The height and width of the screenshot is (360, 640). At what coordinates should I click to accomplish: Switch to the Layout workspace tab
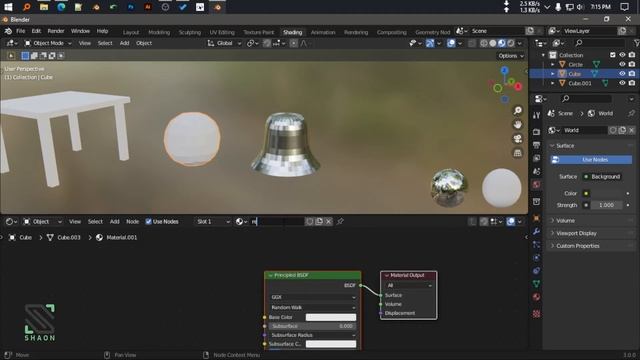pyautogui.click(x=131, y=32)
